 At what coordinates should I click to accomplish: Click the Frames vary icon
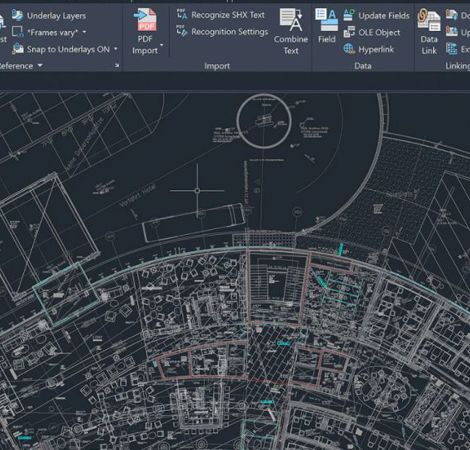[17, 32]
